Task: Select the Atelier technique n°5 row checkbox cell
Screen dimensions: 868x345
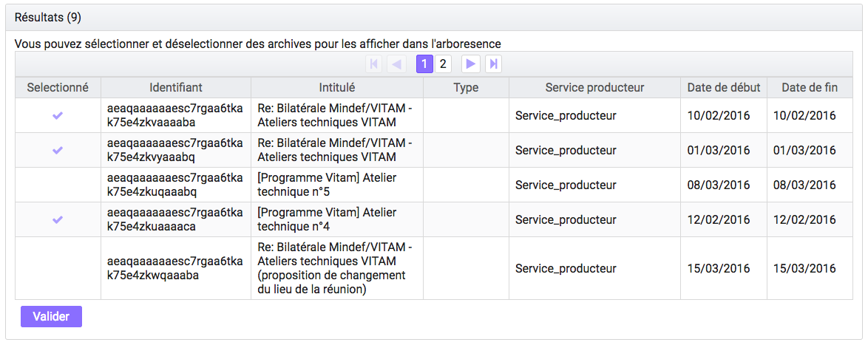Action: [x=58, y=185]
